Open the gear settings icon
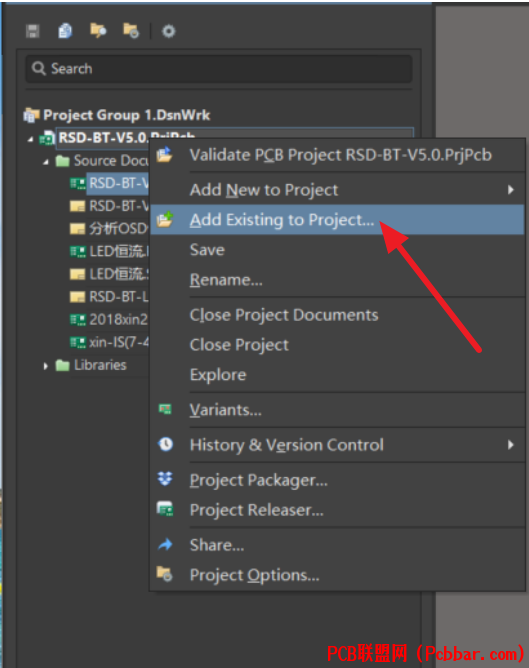This screenshot has height=668, width=529. coord(169,31)
